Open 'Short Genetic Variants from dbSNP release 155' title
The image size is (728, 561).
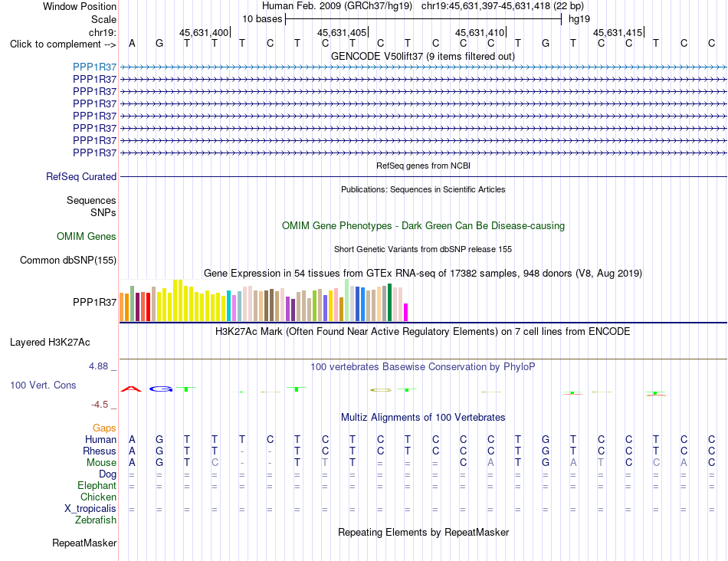423,249
